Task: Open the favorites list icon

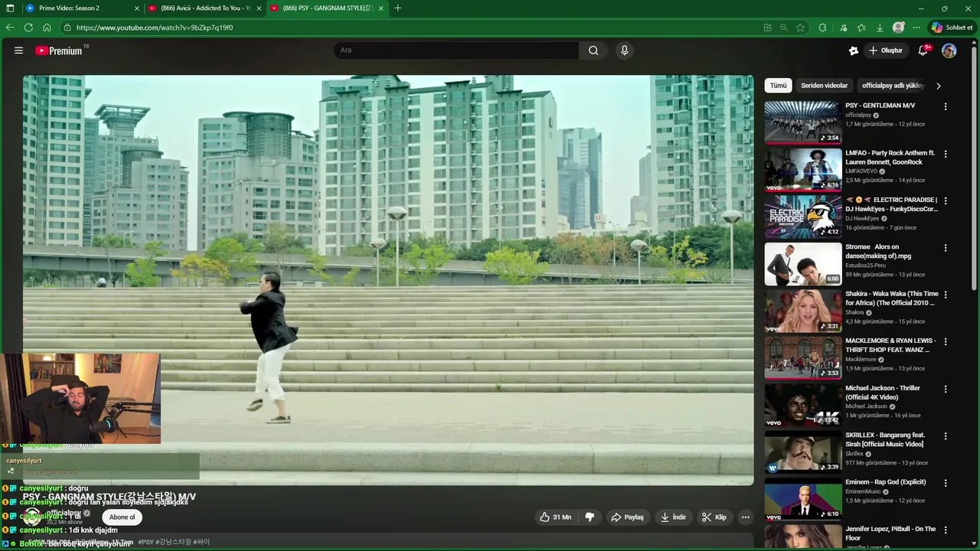Action: pyautogui.click(x=861, y=28)
